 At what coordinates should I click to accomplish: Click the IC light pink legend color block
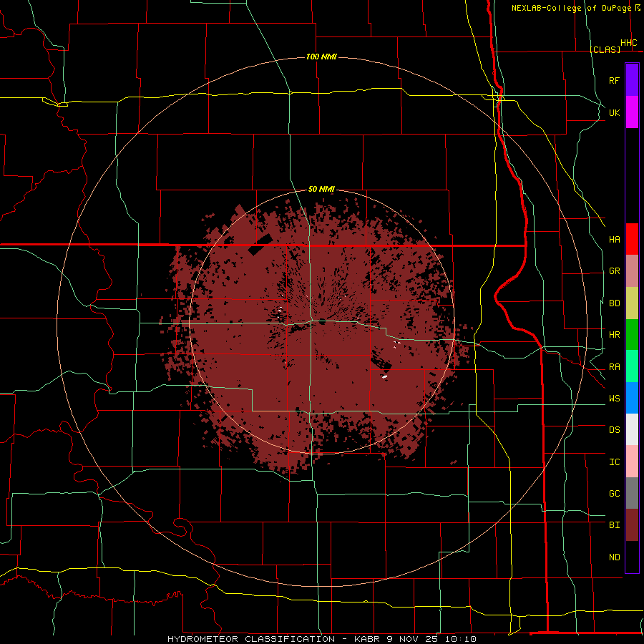coord(632,462)
